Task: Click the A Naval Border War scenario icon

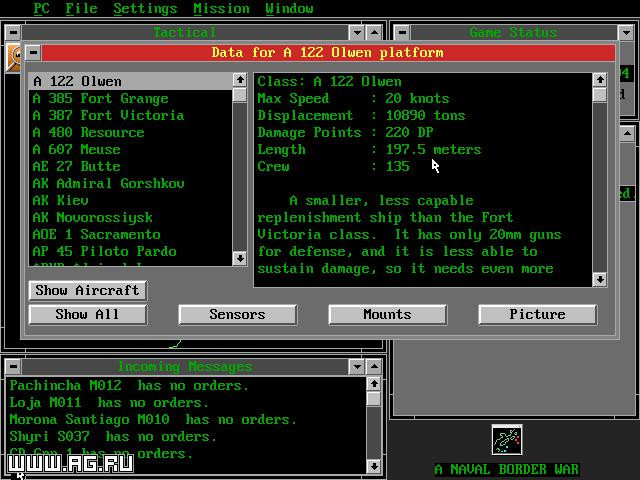Action: point(507,440)
